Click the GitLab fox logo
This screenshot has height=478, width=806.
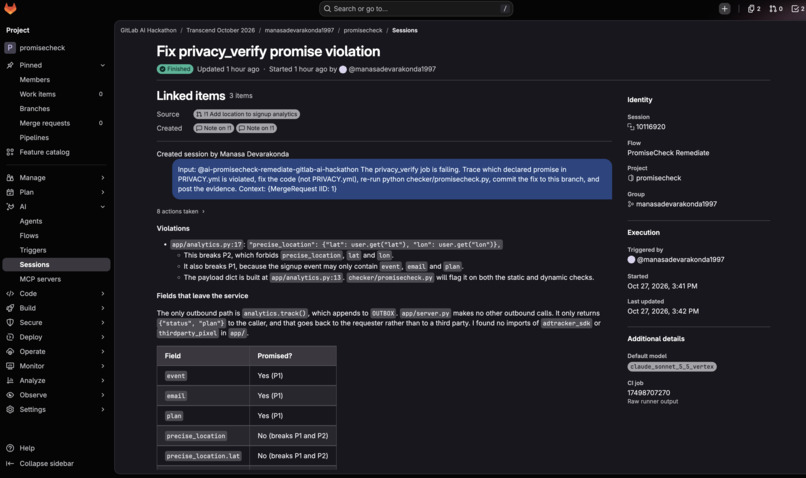10,8
